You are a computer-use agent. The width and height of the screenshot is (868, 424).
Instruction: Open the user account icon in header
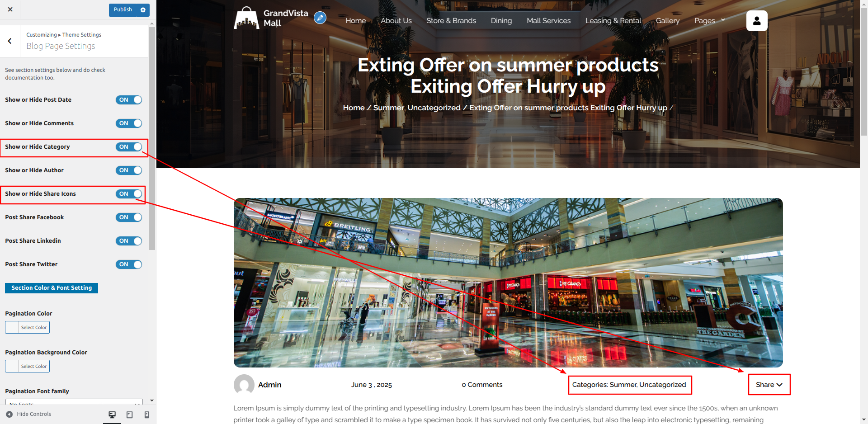(756, 21)
